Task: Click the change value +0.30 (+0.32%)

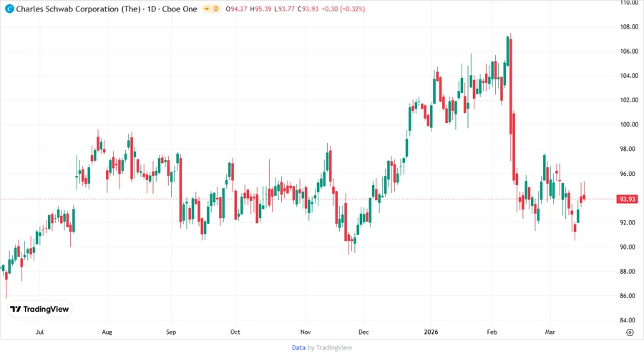Action: pos(343,9)
